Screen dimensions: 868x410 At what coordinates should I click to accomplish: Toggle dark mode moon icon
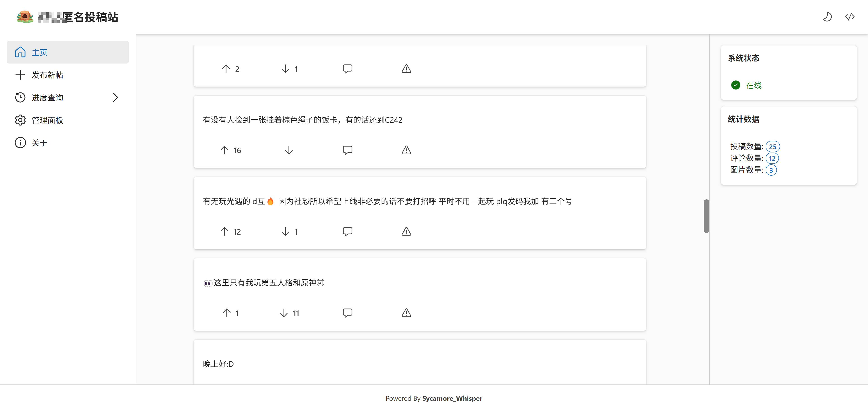click(x=827, y=17)
